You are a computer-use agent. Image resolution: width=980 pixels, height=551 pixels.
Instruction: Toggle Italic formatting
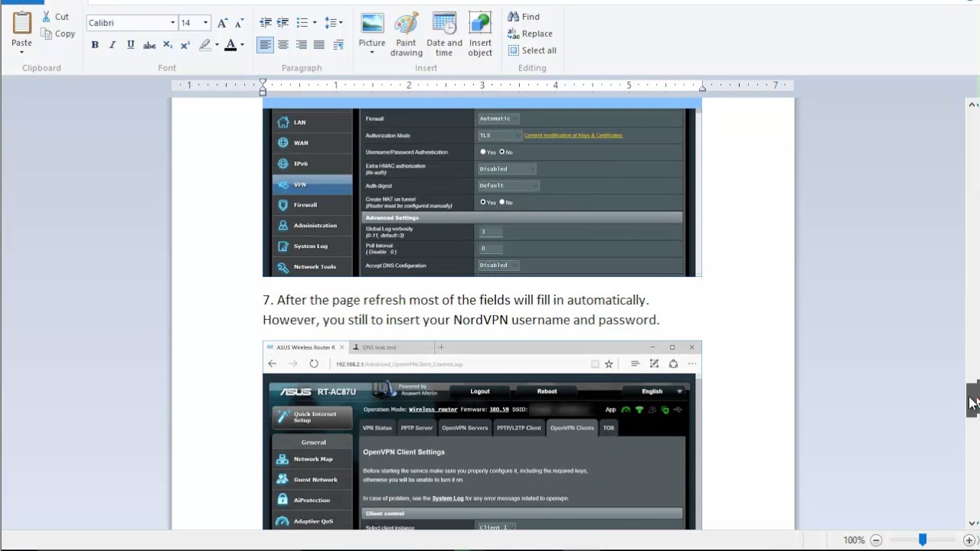click(113, 45)
